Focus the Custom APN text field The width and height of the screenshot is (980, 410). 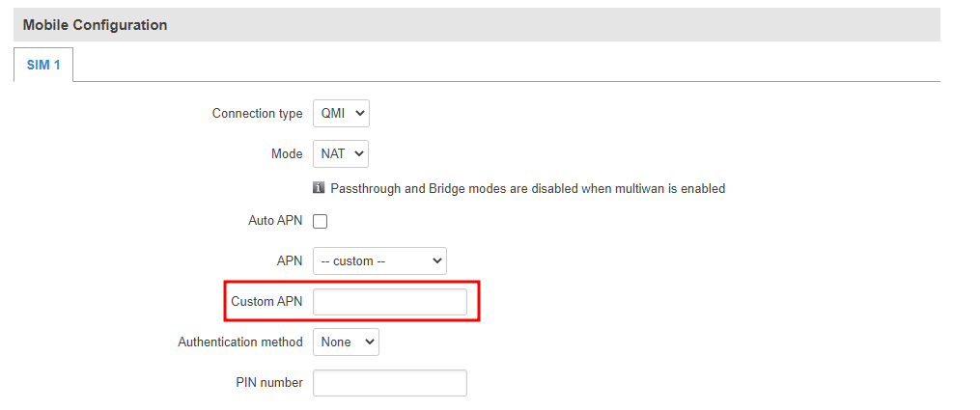[x=390, y=302]
